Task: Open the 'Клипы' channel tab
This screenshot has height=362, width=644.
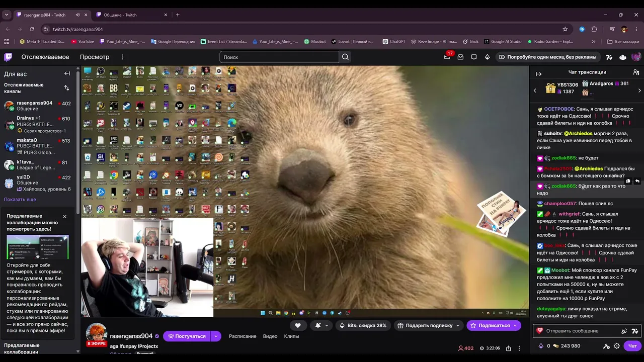Action: coord(291,336)
